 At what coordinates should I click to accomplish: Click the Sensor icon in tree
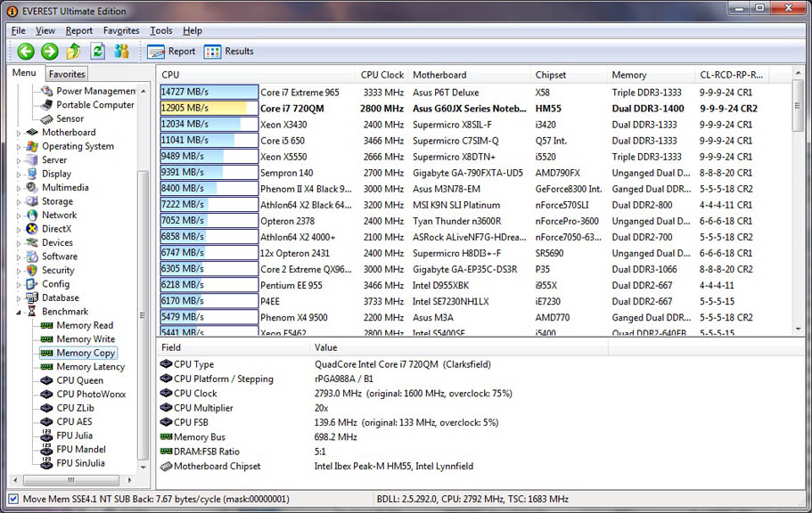[x=47, y=119]
